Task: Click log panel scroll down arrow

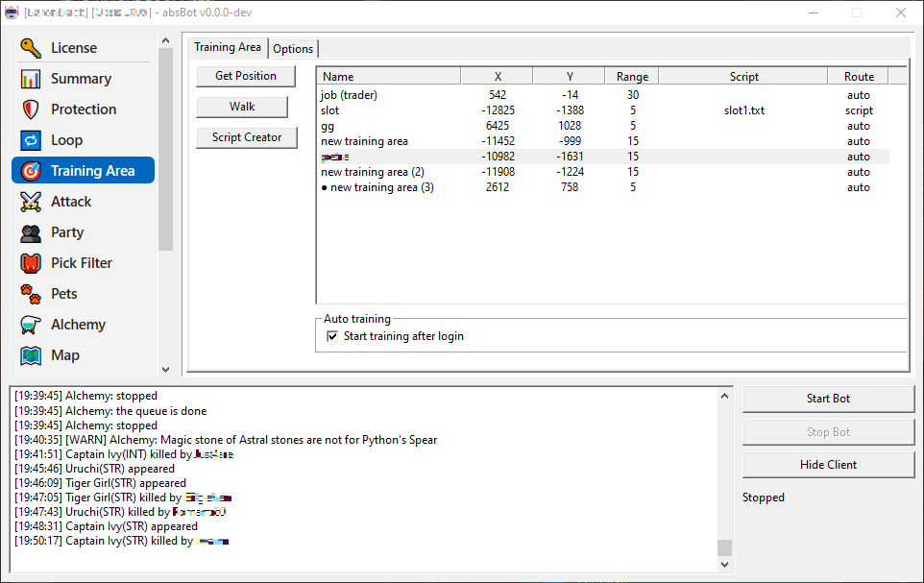Action: [725, 564]
